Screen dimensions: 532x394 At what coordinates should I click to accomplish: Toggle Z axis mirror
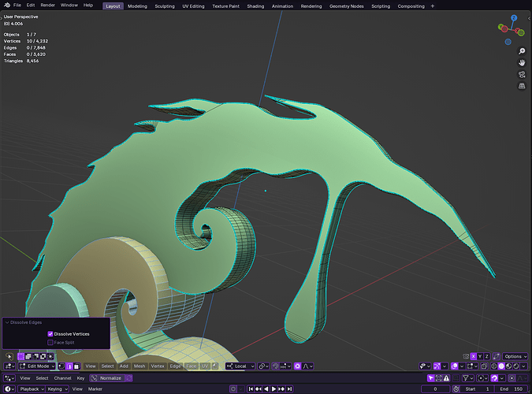487,356
